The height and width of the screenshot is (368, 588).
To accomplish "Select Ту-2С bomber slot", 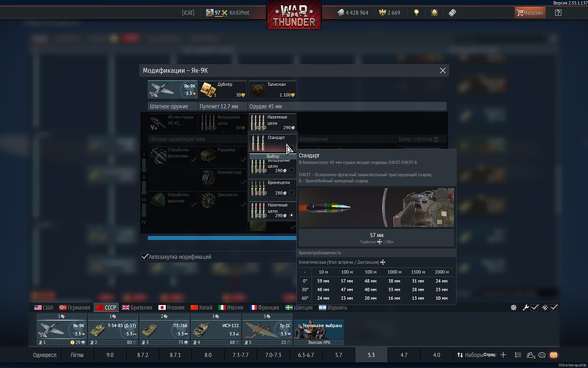I will coord(267,329).
